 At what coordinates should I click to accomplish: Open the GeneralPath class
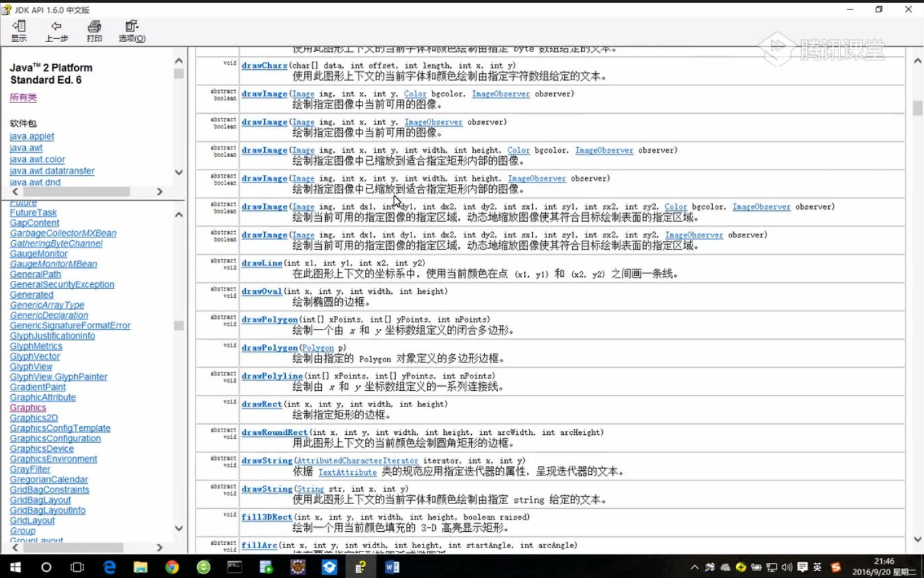tap(35, 274)
